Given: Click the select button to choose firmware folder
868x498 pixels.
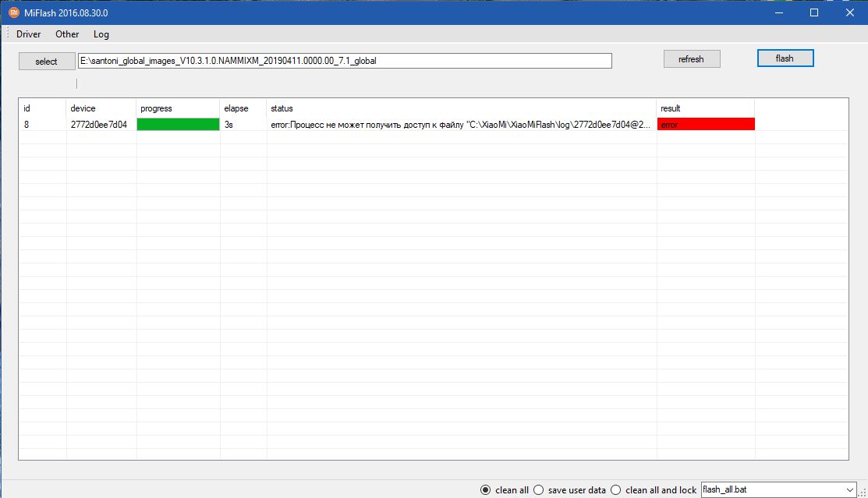Looking at the screenshot, I should (x=47, y=62).
